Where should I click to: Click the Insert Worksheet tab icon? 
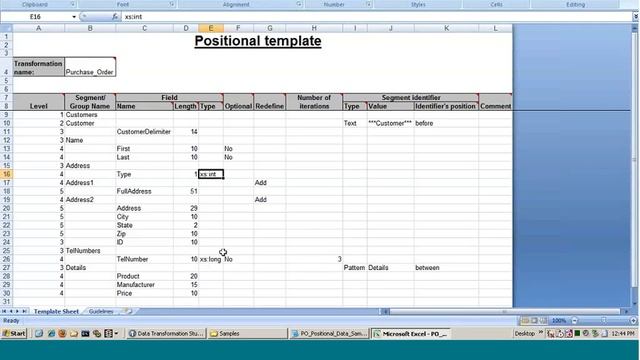tap(128, 311)
